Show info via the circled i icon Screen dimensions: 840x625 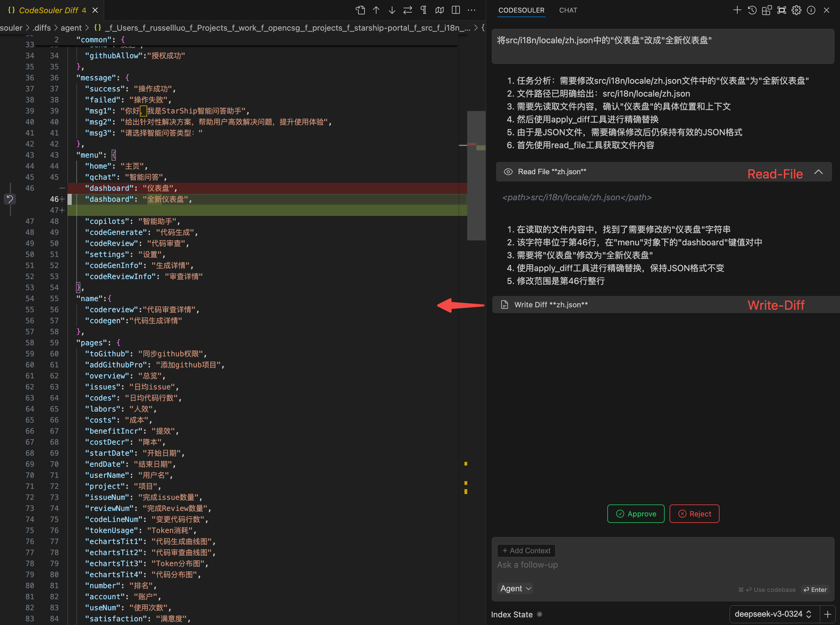[x=811, y=10]
